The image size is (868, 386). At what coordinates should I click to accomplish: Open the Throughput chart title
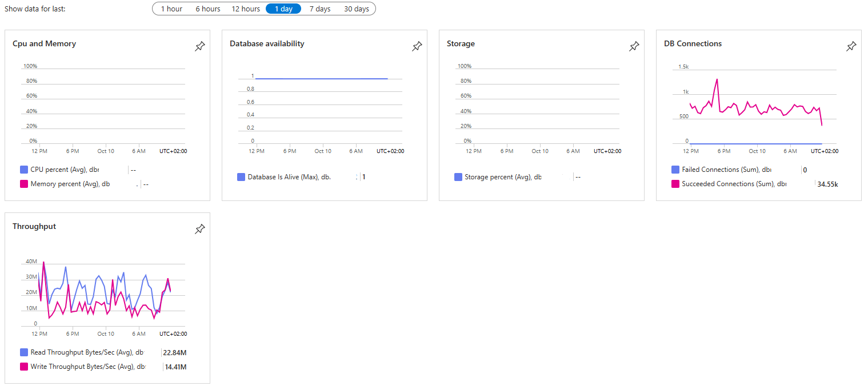tap(34, 226)
